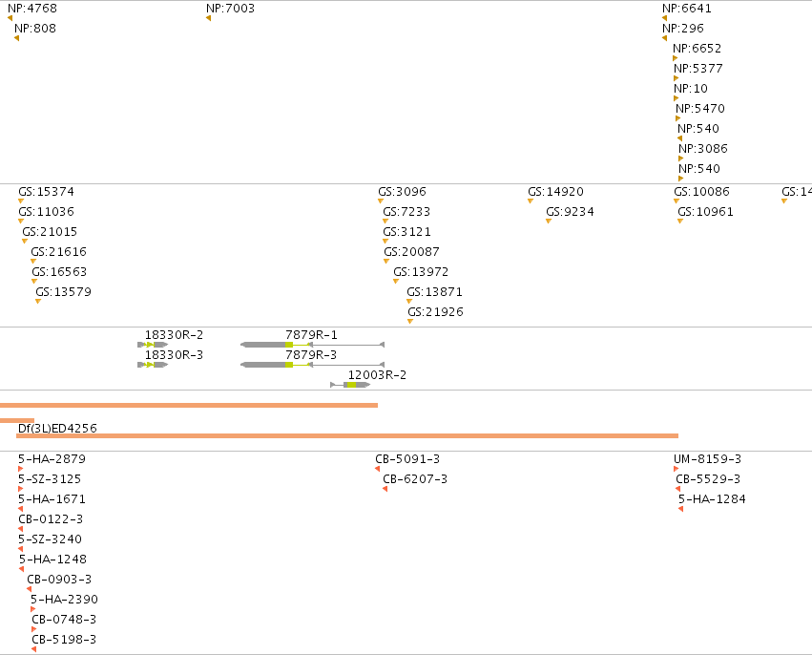Click the 5-HA-2879 insertion label
This screenshot has height=655, width=812.
pos(52,459)
